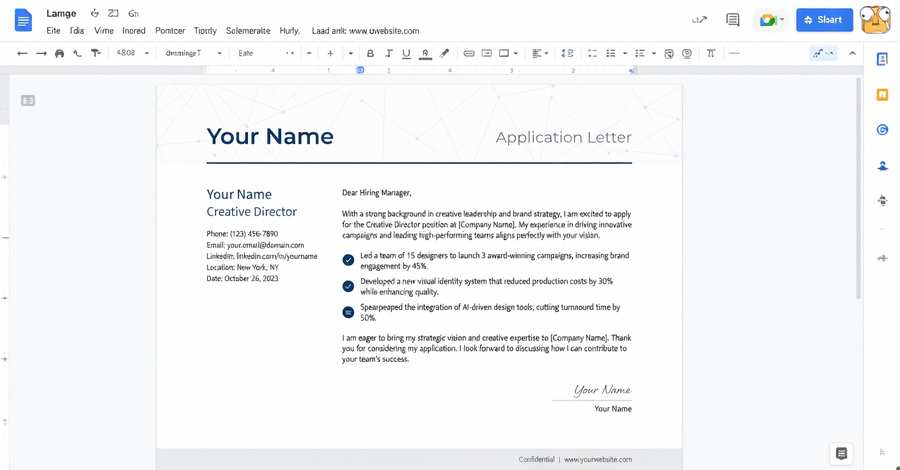Open the paragraph style dropdown

(187, 53)
